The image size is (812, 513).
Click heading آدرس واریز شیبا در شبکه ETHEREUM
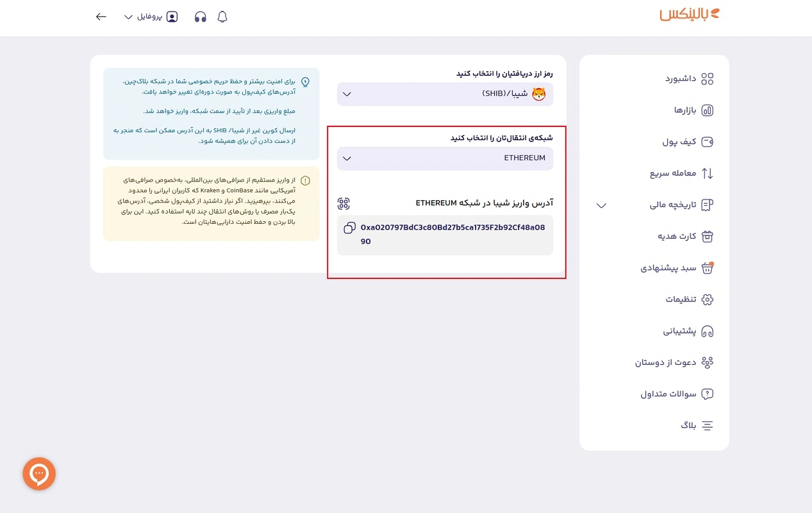coord(484,203)
